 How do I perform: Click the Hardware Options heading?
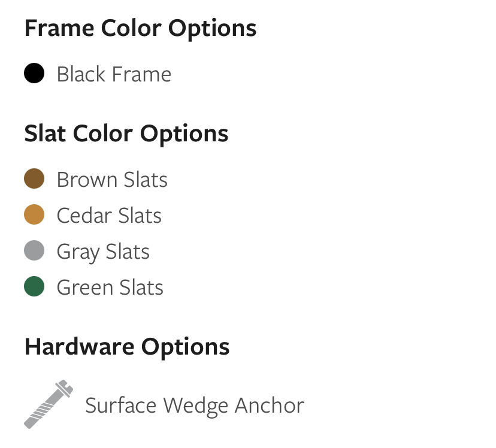[x=127, y=347]
